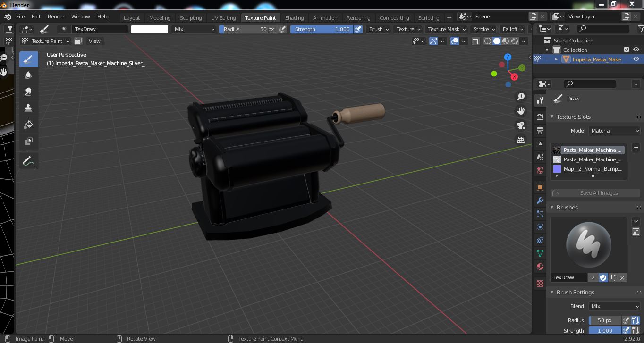Select the Soften tool in the toolbar

[28, 75]
